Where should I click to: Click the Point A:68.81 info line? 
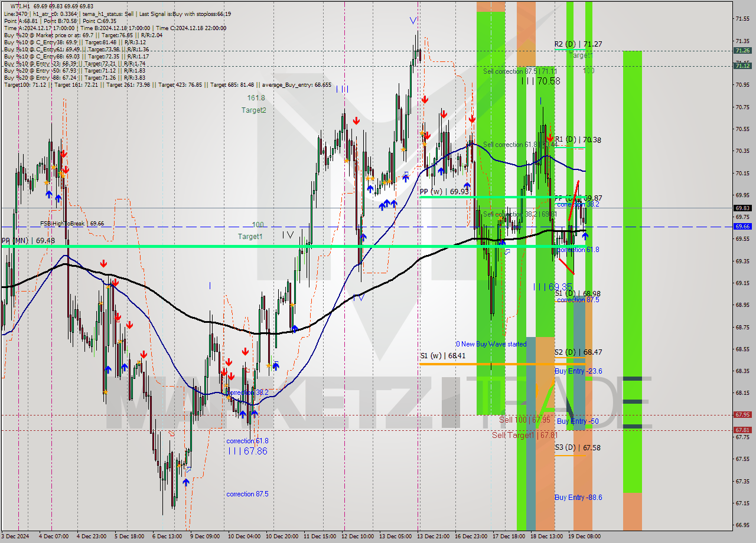(20, 21)
